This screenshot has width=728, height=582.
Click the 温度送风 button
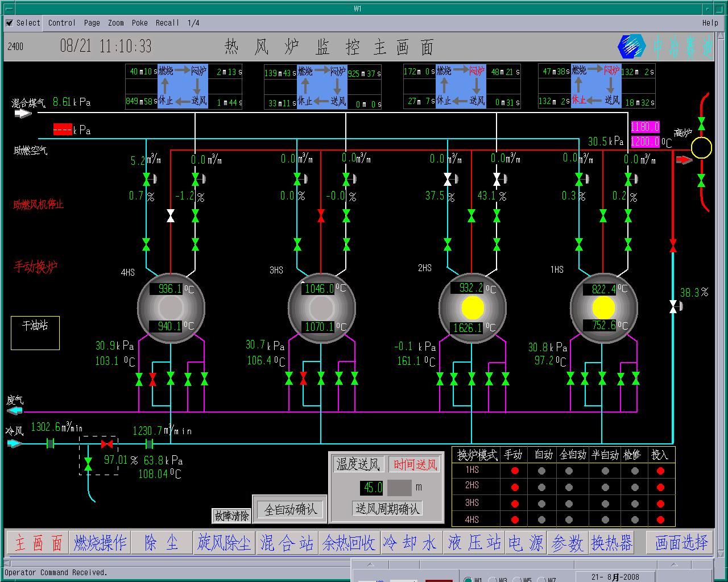click(x=358, y=464)
